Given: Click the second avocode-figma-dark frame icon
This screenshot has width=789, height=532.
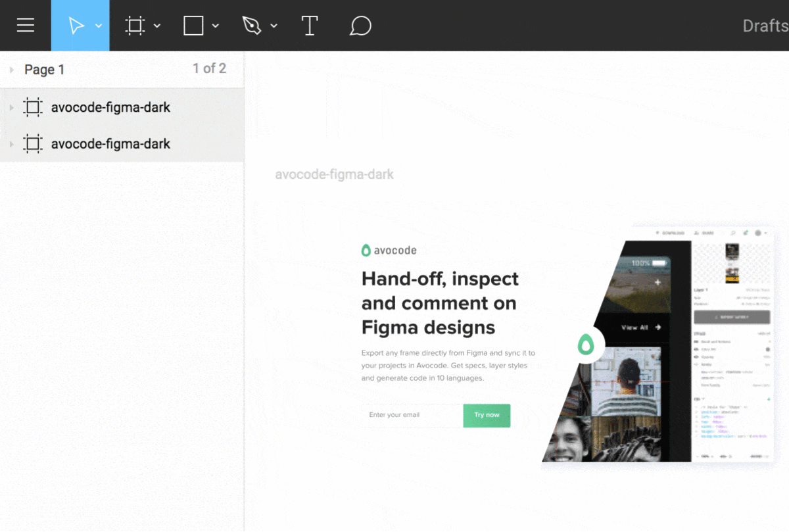Looking at the screenshot, I should 33,143.
